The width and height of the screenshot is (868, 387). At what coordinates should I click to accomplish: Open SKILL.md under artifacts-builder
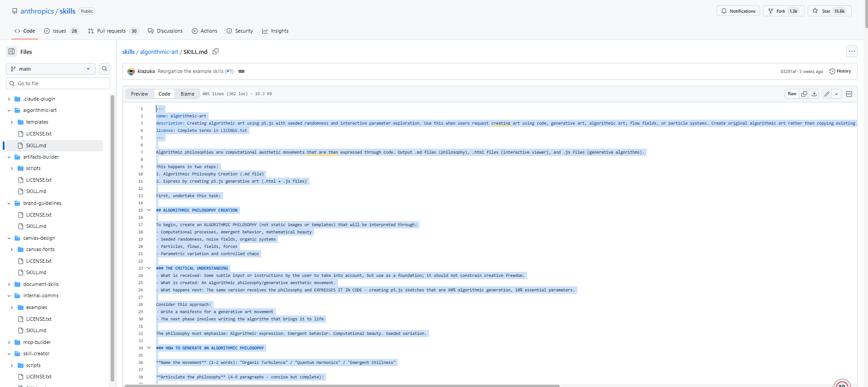click(36, 191)
